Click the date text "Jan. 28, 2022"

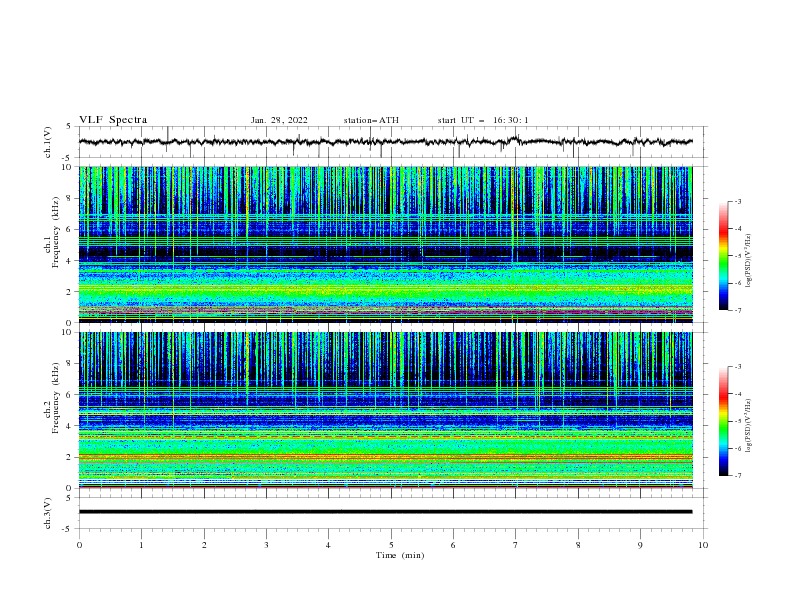pyautogui.click(x=279, y=120)
